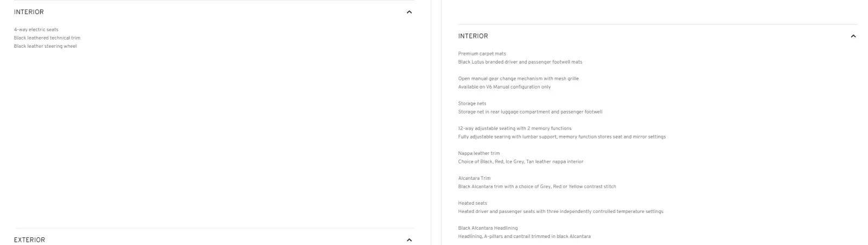
Task: Click the 12-way adjustable seating feature
Action: coord(514,129)
